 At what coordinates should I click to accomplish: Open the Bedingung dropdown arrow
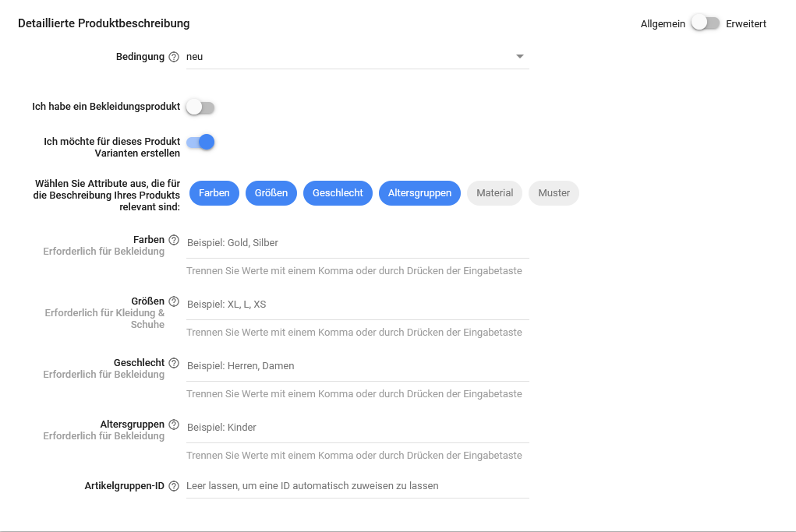click(x=520, y=57)
